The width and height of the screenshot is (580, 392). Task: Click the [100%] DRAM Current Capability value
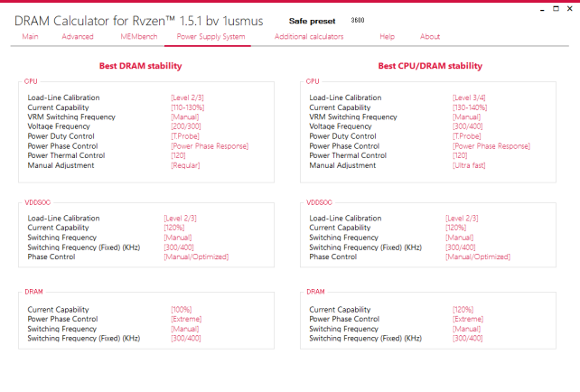click(182, 310)
